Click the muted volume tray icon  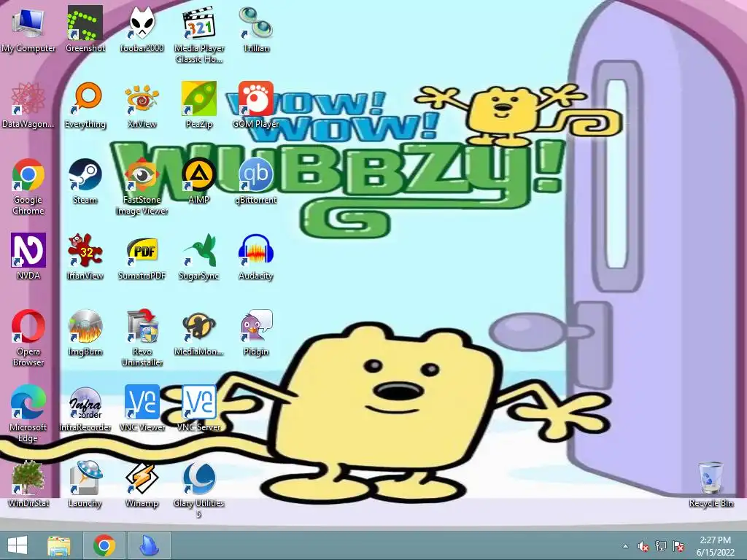(643, 546)
